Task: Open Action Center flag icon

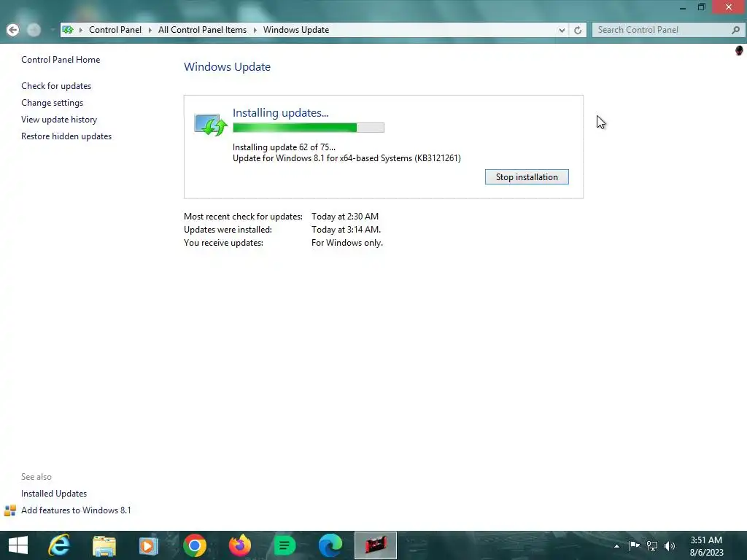Action: coord(634,545)
